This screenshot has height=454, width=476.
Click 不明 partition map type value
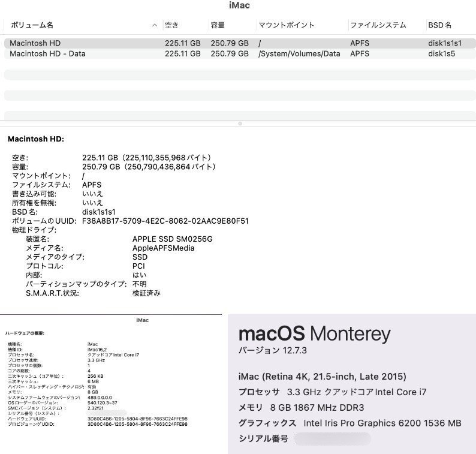139,284
